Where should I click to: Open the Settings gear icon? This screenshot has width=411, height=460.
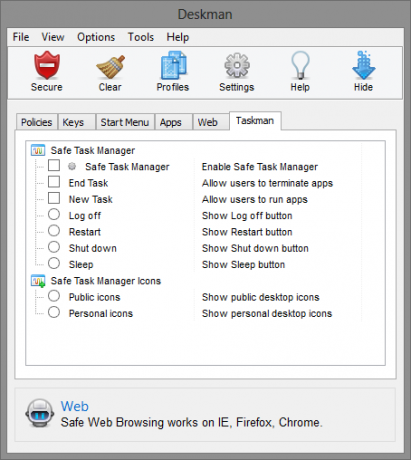click(x=237, y=65)
